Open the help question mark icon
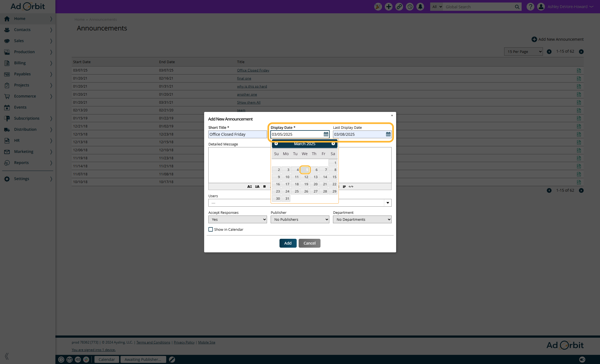The image size is (600, 364). click(530, 7)
